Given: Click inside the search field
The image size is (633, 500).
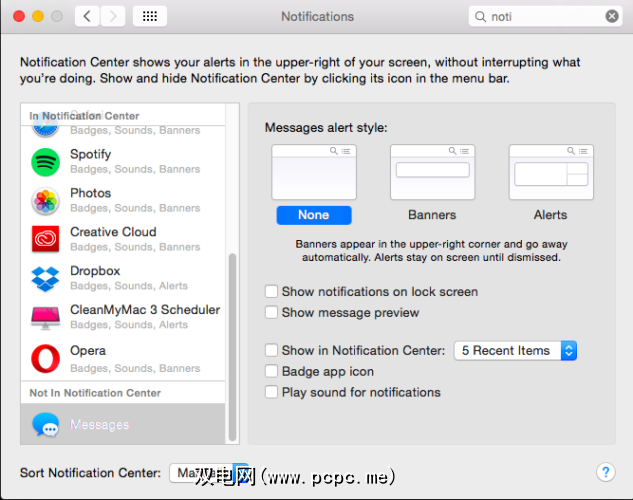Looking at the screenshot, I should point(545,17).
